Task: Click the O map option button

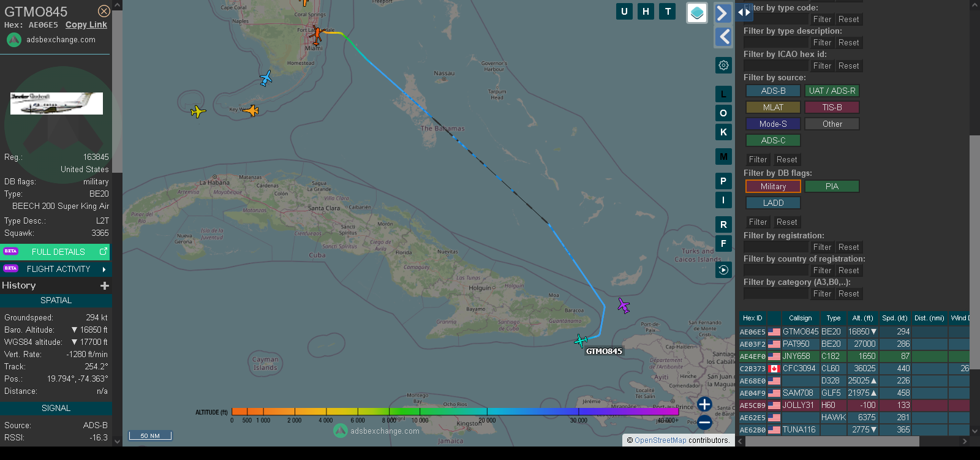Action: 723,113
